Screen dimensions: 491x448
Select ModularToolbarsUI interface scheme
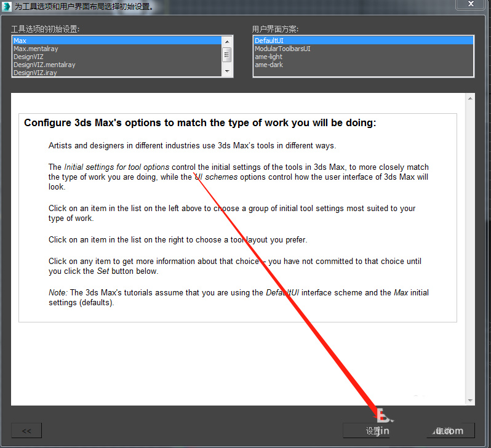tap(363, 49)
